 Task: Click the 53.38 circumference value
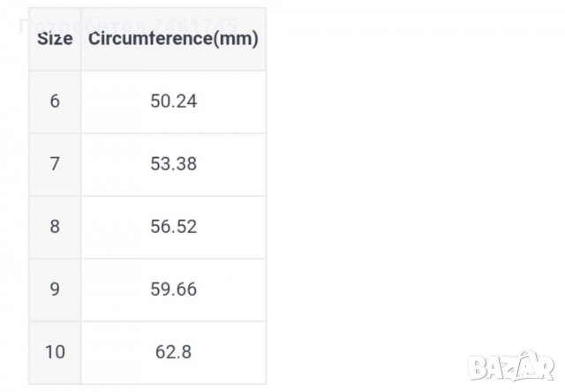tap(173, 164)
